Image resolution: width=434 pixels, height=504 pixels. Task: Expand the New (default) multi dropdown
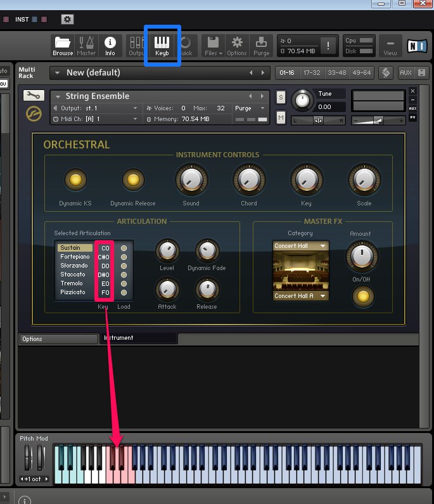(57, 73)
